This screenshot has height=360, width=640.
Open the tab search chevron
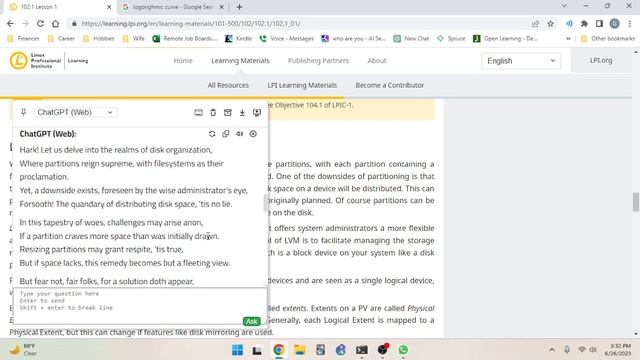tap(564, 6)
